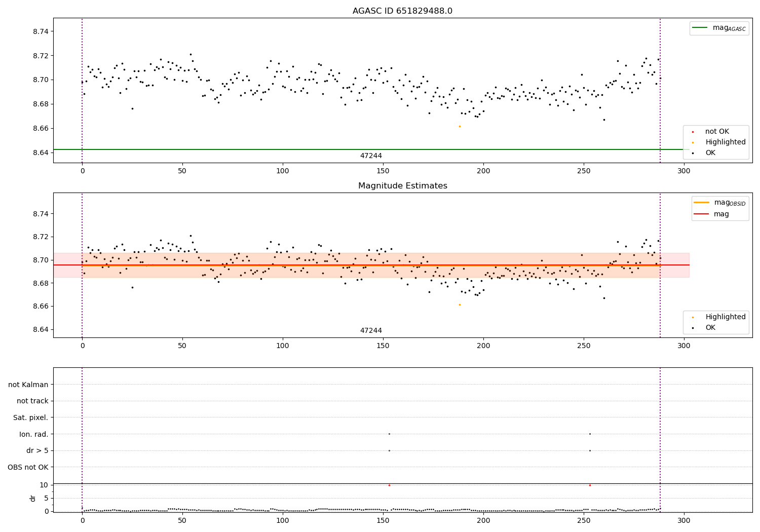Click the orange highlighted point in Magnitude Estimates plot
760x532 pixels.
point(460,305)
